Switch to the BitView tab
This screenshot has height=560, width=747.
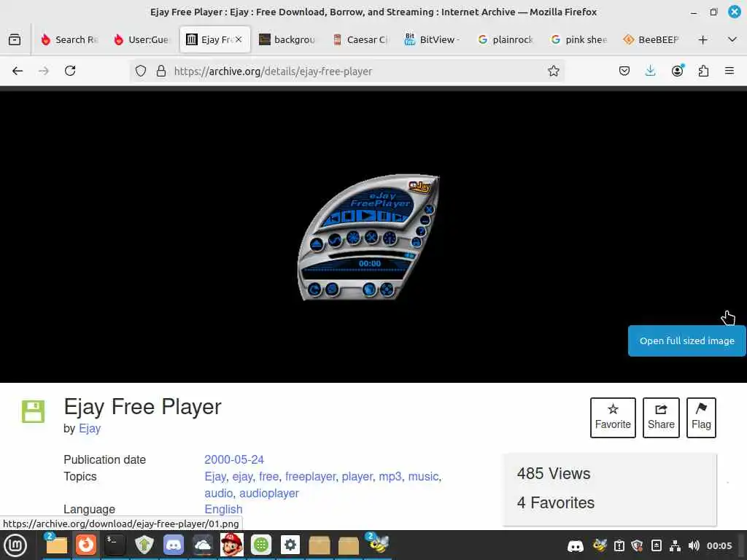click(433, 39)
